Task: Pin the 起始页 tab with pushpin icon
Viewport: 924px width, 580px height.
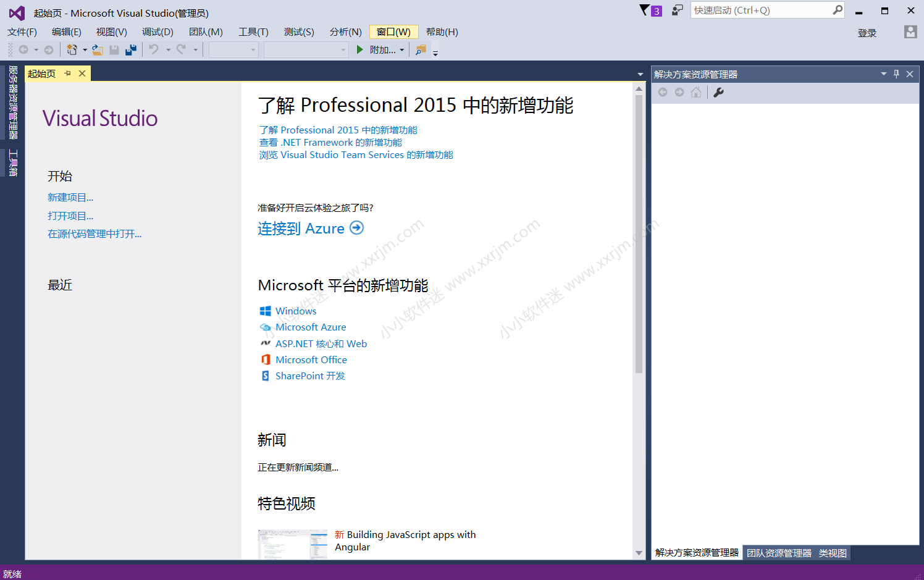Action: [x=68, y=74]
